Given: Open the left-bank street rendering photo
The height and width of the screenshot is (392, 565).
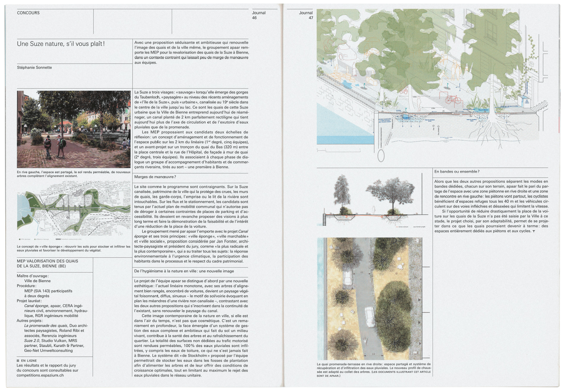Looking at the screenshot, I should click(74, 129).
